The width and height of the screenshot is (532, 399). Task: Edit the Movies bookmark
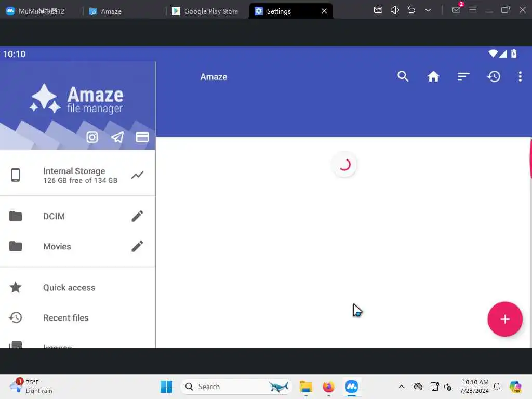point(137,246)
